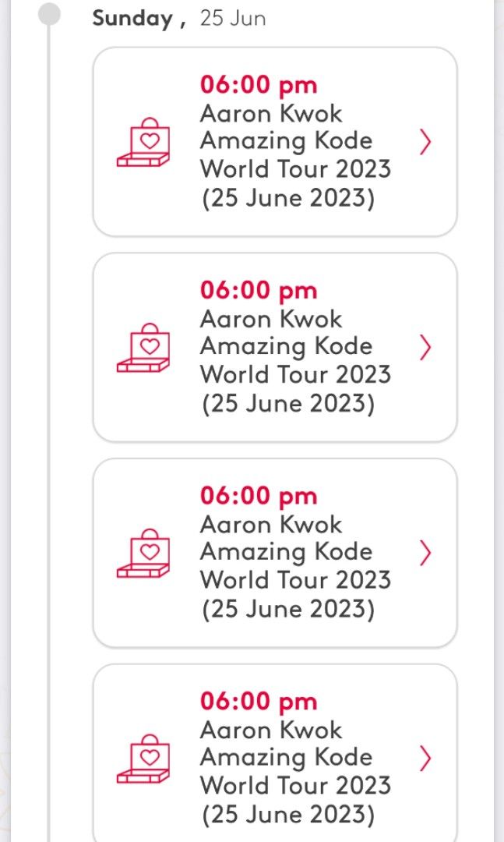504x842 pixels.
Task: Click the (25 June 2023) text on first card
Action: click(x=288, y=198)
